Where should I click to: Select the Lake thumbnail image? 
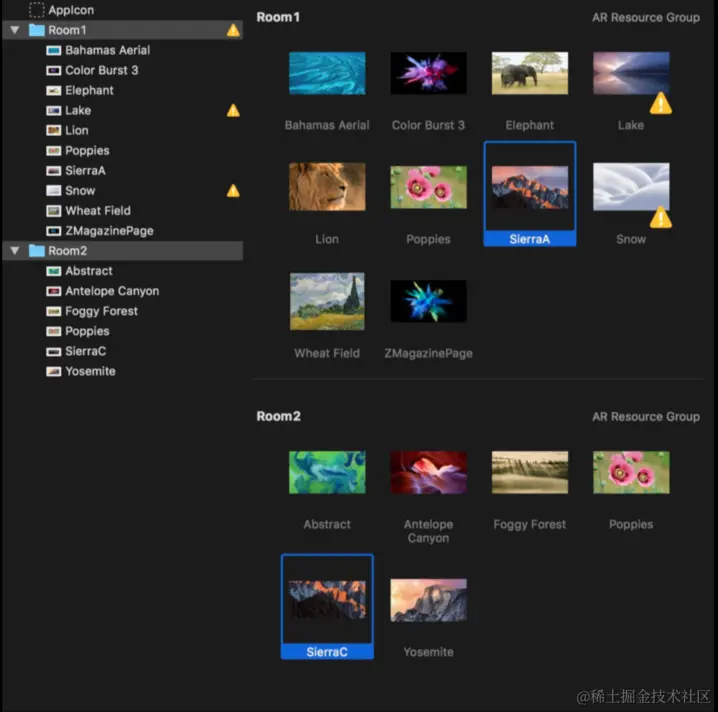click(x=631, y=73)
